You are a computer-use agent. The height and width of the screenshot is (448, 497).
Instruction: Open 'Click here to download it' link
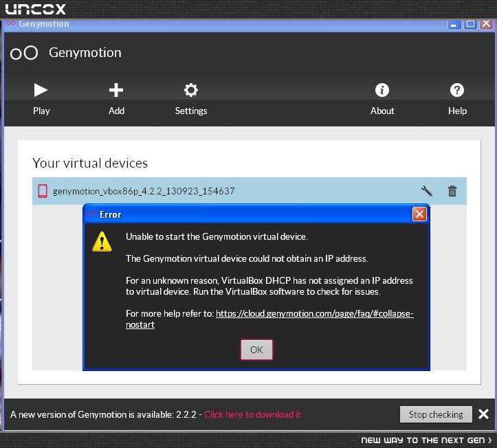[252, 414]
